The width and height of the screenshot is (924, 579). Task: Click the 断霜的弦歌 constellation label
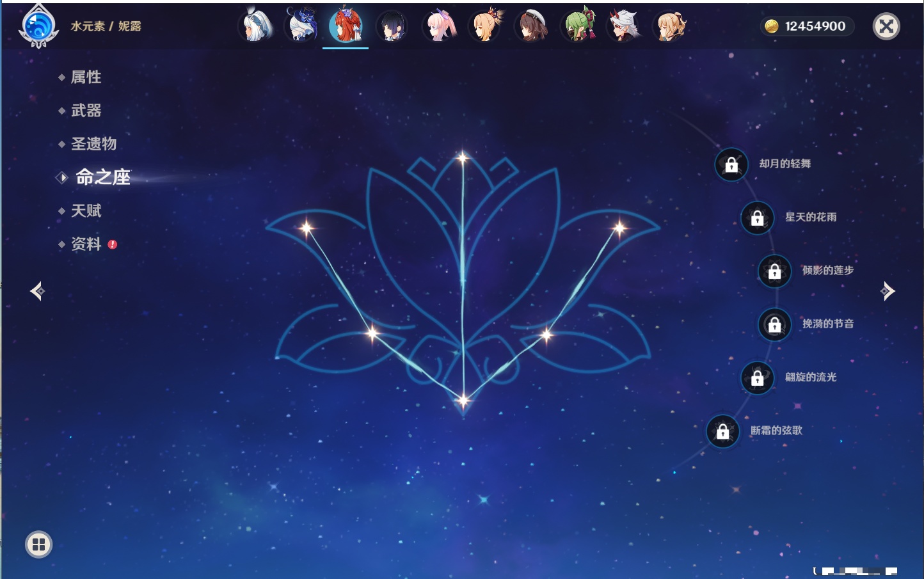tap(776, 431)
